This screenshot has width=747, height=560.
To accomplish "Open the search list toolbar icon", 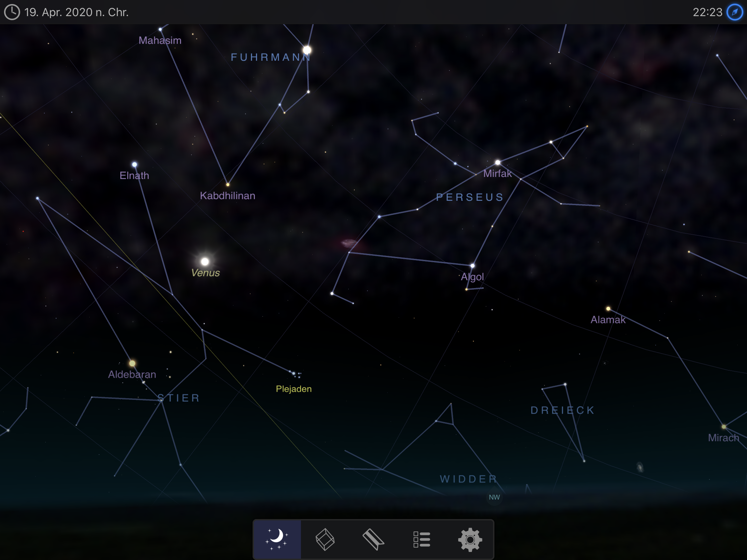I will pyautogui.click(x=422, y=539).
